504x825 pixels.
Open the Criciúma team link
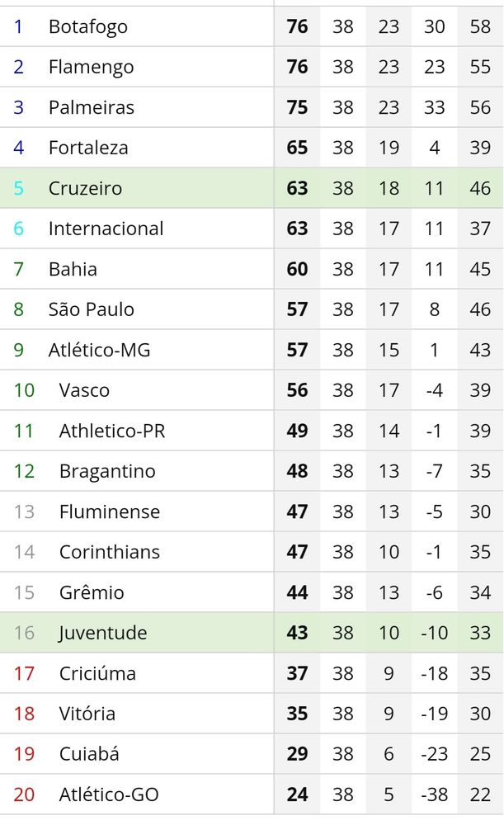click(x=97, y=673)
